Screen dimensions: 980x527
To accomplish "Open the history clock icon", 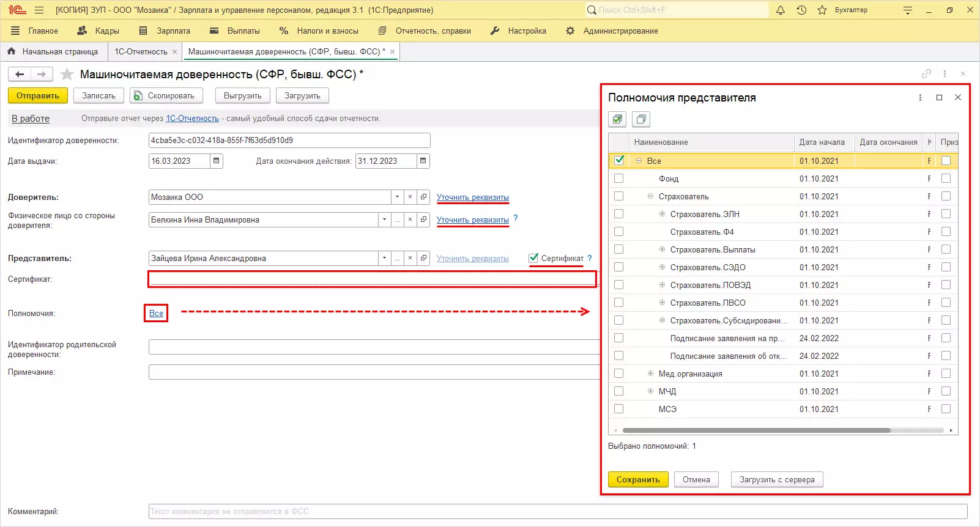I will click(801, 10).
